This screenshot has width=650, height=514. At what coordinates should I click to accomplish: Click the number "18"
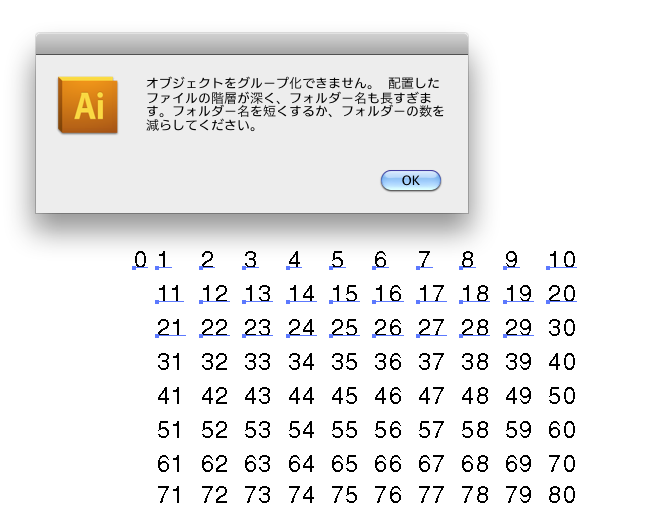click(x=475, y=294)
